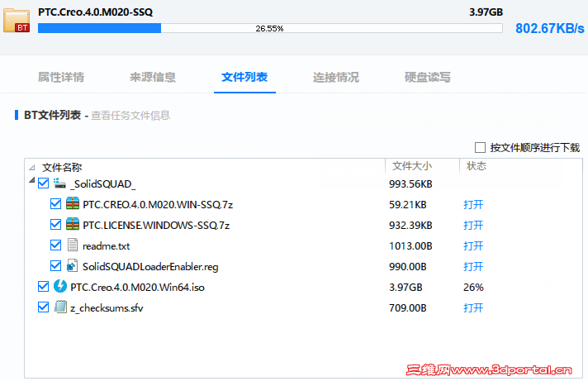Click the 26% status of the iso file

click(473, 287)
